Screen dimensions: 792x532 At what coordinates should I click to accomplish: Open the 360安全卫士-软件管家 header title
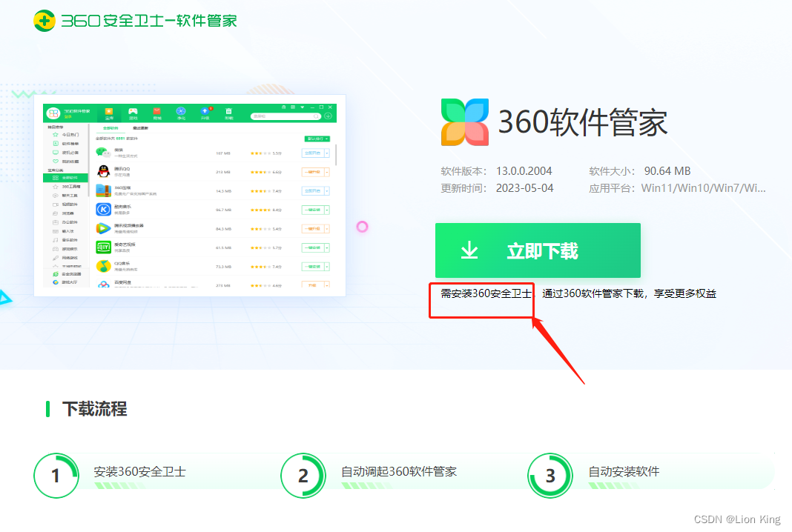(x=149, y=21)
